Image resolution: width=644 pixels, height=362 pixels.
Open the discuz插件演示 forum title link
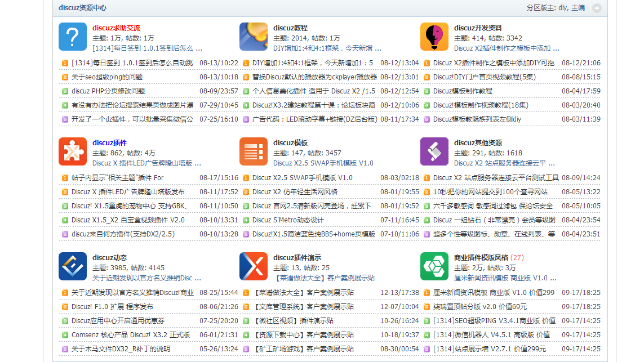[x=297, y=258]
